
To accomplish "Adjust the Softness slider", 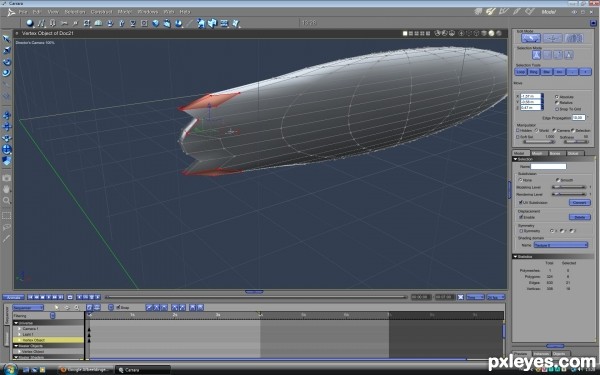I will click(x=576, y=142).
